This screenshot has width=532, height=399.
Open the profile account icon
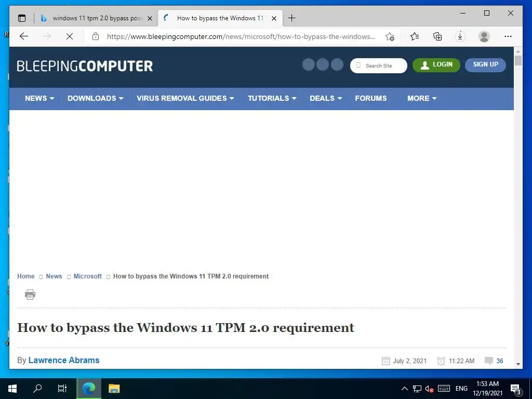pos(484,36)
